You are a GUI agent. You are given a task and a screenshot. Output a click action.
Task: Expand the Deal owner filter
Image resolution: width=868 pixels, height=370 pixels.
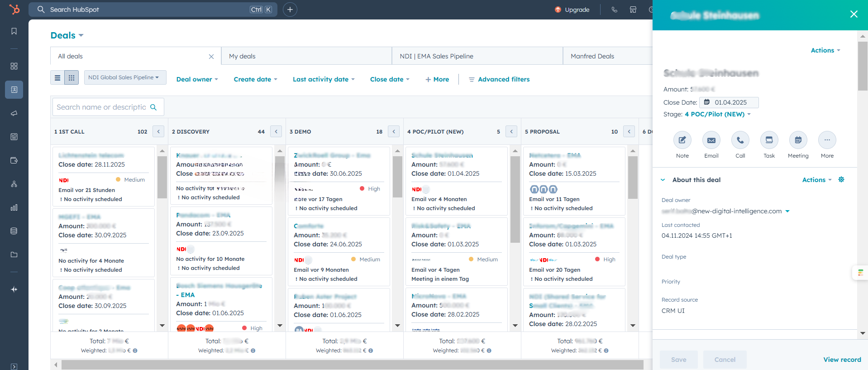197,79
